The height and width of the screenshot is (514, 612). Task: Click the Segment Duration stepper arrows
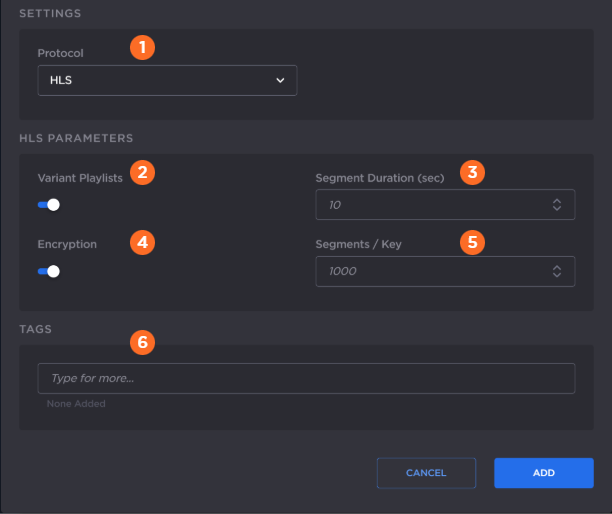557,205
